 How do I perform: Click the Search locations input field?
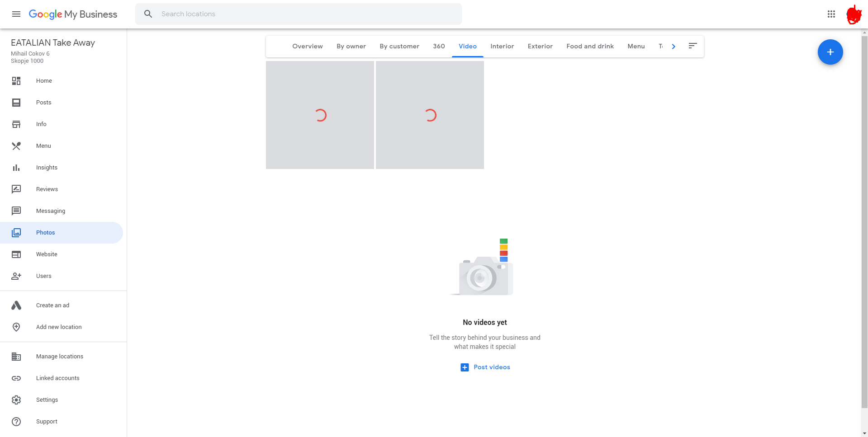coord(299,14)
